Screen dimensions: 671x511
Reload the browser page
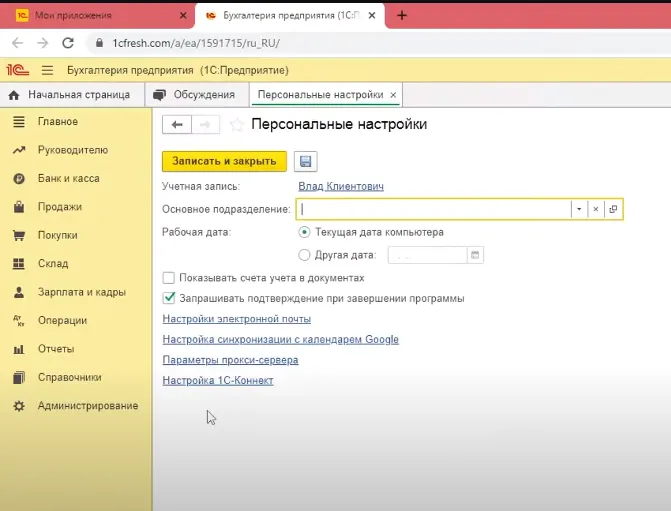point(68,43)
